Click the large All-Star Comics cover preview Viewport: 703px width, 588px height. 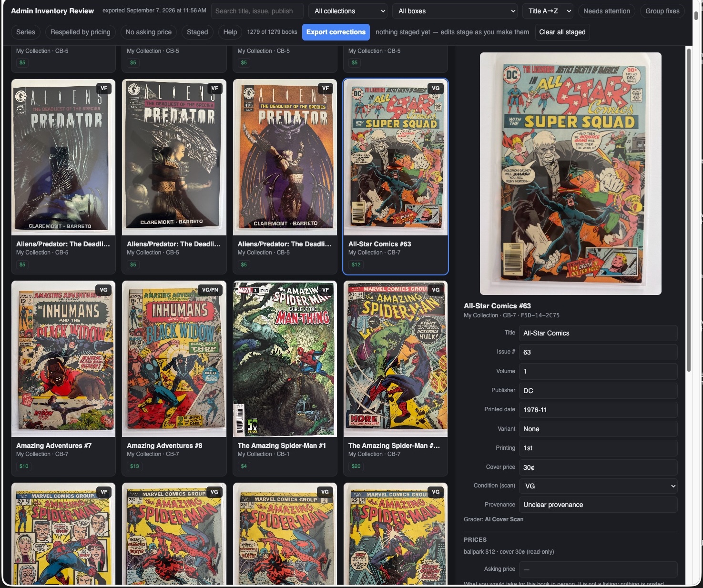[571, 173]
